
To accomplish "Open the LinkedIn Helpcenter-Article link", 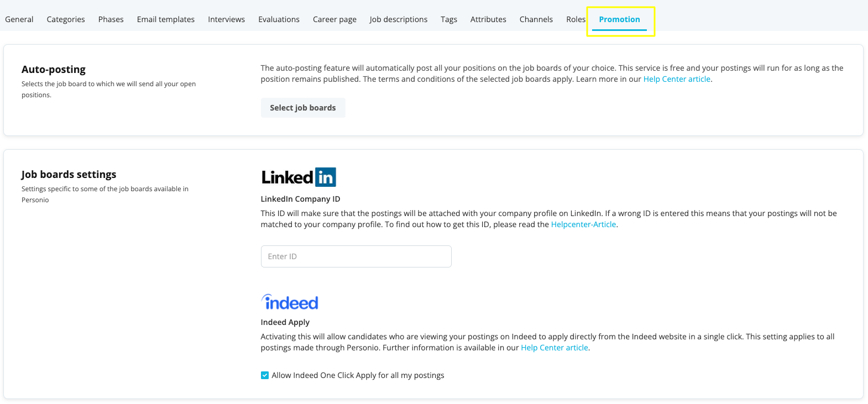I will click(x=583, y=224).
